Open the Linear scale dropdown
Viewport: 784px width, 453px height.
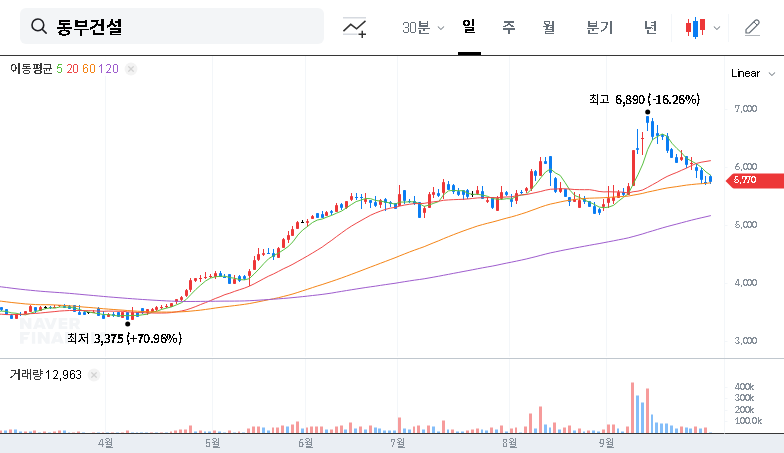pyautogui.click(x=753, y=74)
